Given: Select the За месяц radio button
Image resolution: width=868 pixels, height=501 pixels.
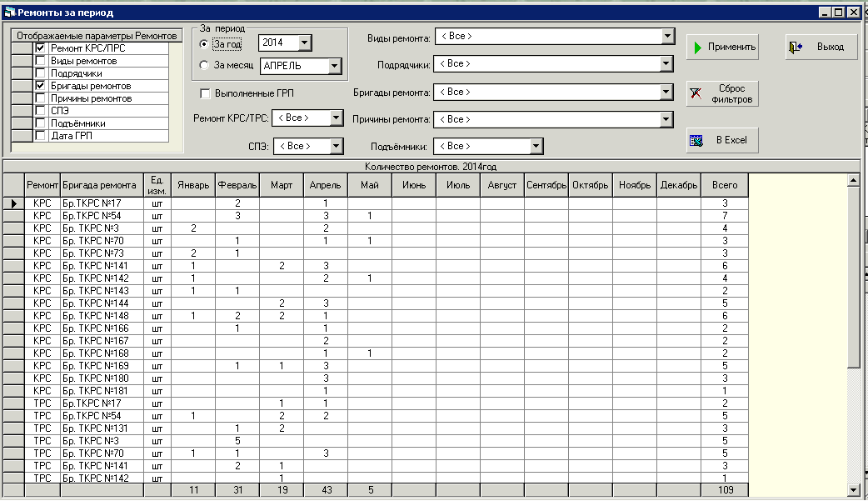Looking at the screenshot, I should tap(204, 65).
